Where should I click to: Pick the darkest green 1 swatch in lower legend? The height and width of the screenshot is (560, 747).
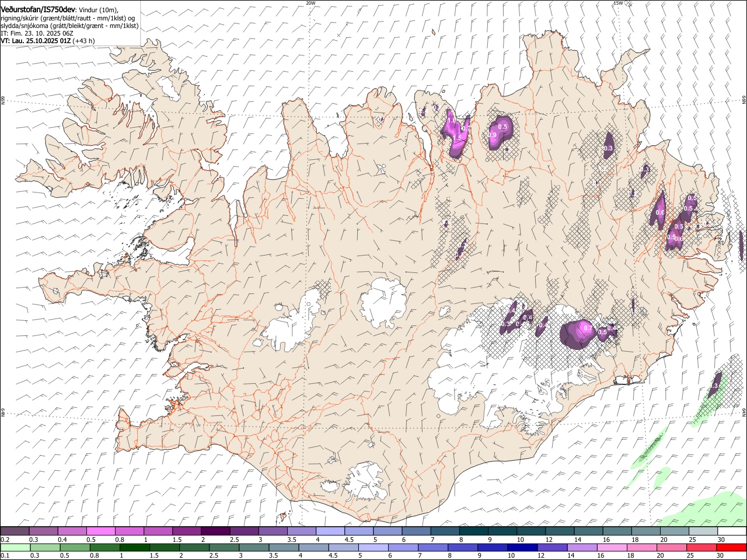[134, 548]
